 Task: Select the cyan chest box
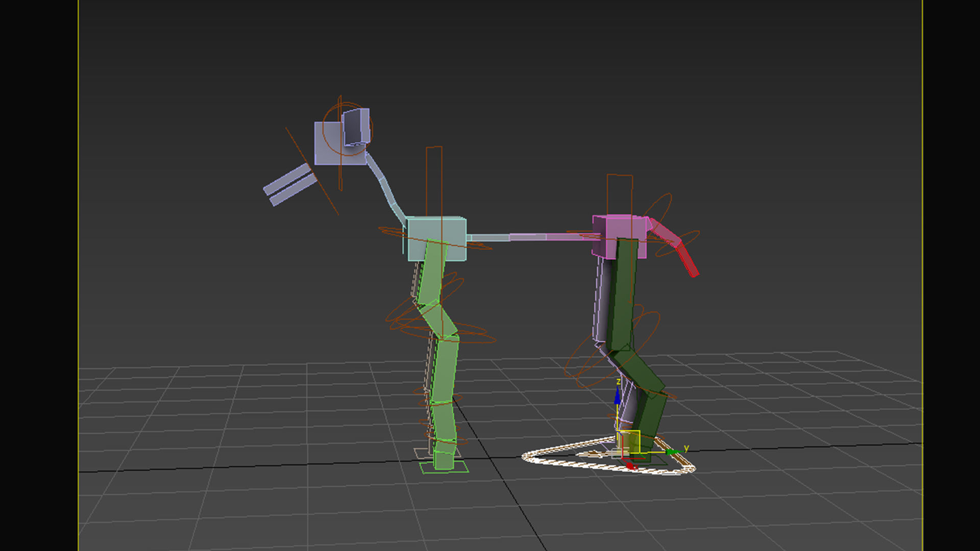(437, 238)
